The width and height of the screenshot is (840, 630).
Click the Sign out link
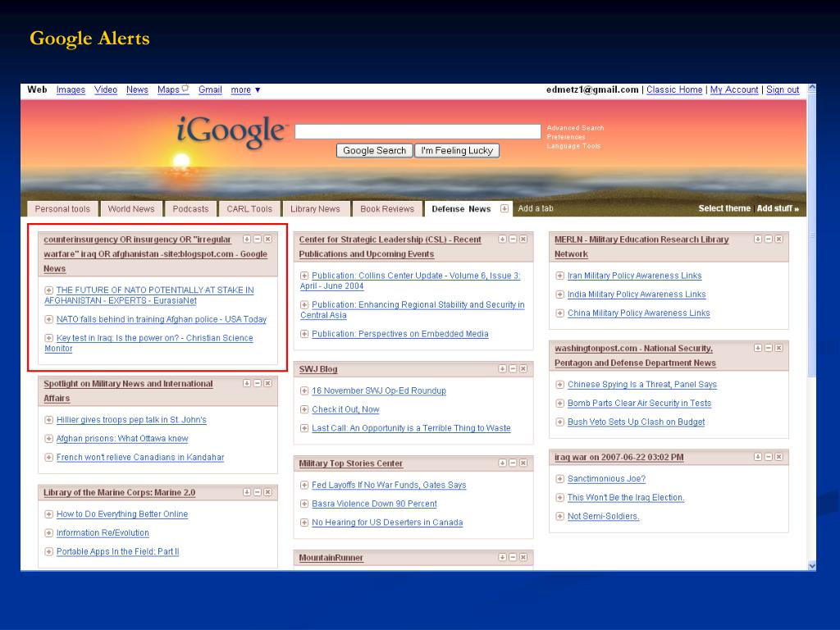click(783, 90)
